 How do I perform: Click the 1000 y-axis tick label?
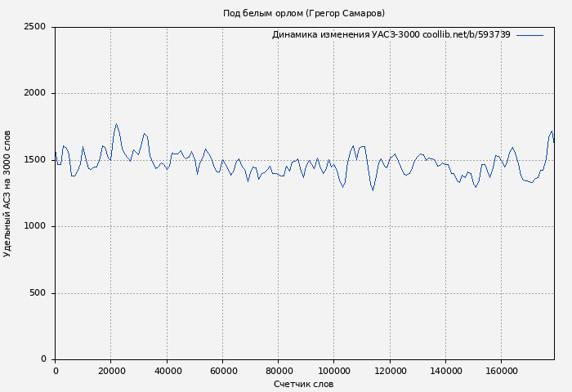[34, 227]
